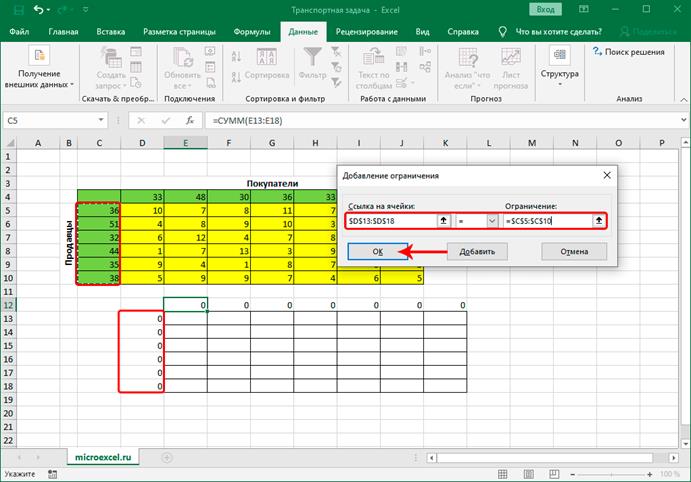Expand the formula bar chevron
The image size is (691, 482).
click(684, 120)
